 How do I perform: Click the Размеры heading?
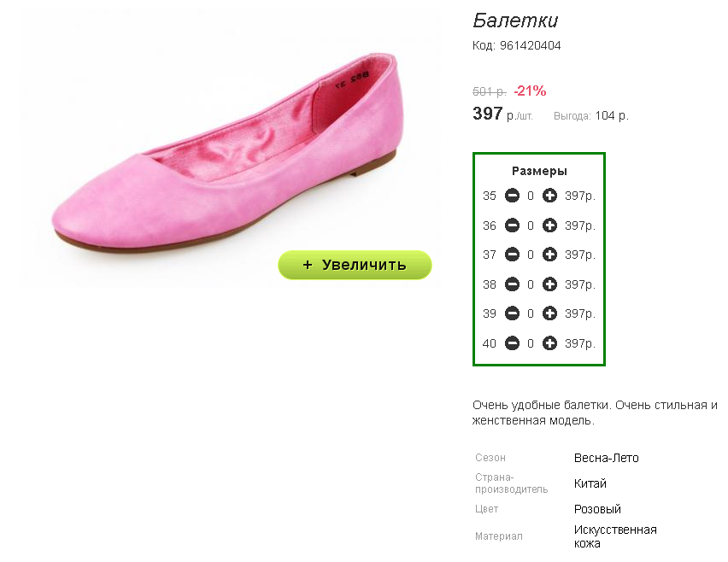tap(539, 171)
